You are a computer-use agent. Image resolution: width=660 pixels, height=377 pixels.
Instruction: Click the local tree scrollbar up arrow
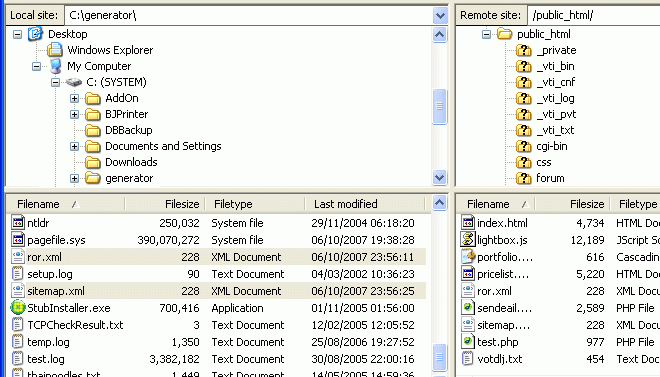(x=440, y=35)
